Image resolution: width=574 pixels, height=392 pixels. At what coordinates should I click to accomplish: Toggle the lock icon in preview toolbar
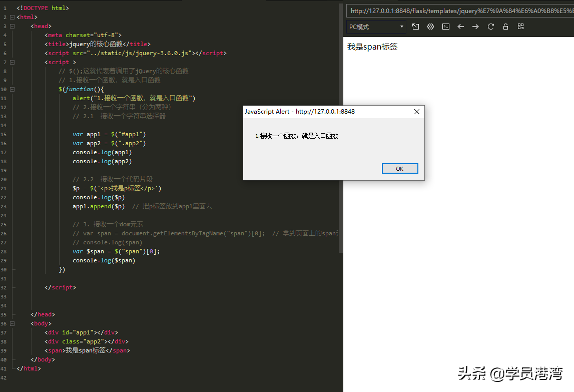pyautogui.click(x=505, y=27)
